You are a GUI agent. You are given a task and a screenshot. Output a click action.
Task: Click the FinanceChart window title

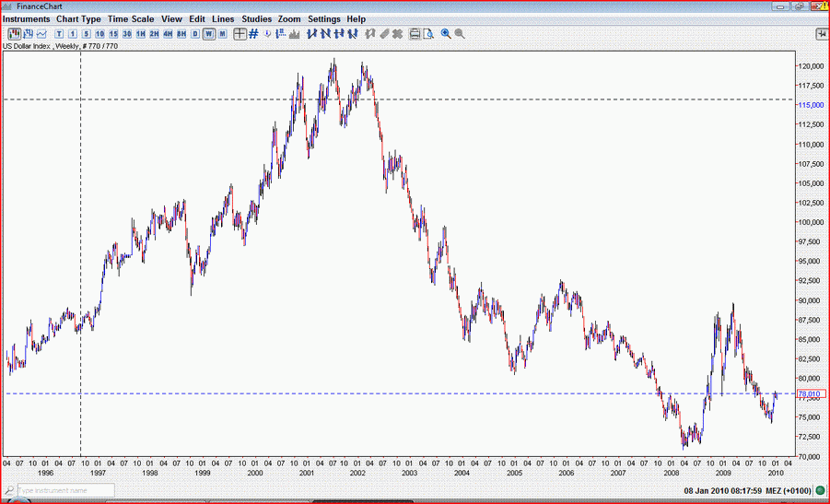pos(40,6)
